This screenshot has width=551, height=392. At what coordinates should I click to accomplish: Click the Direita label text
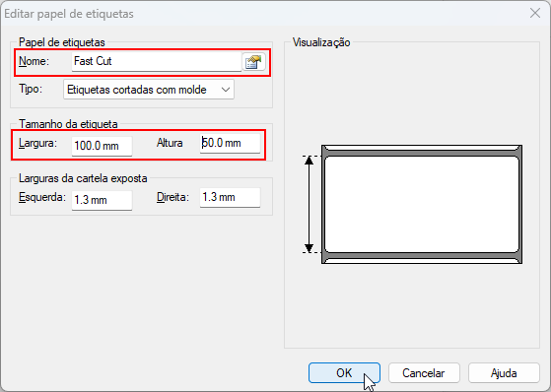coord(172,197)
